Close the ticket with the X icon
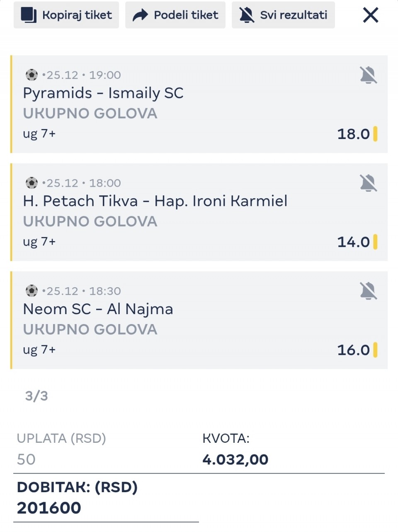Viewport: 398px width, 532px height. 370,15
